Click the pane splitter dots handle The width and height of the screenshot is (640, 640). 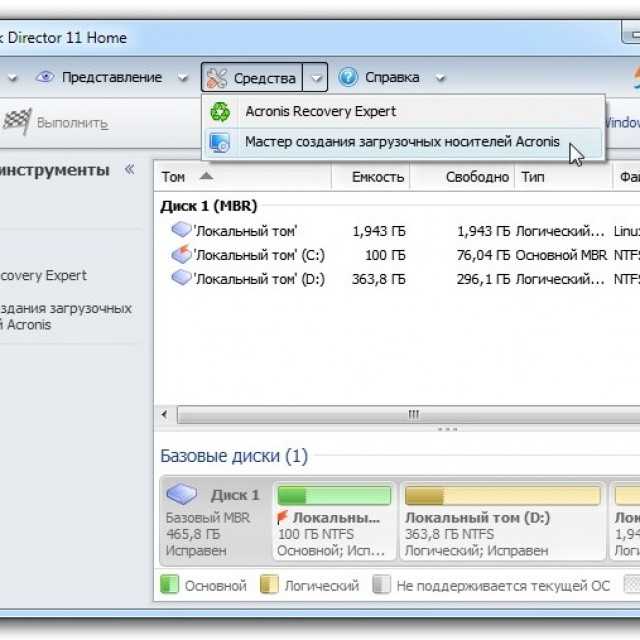click(448, 429)
